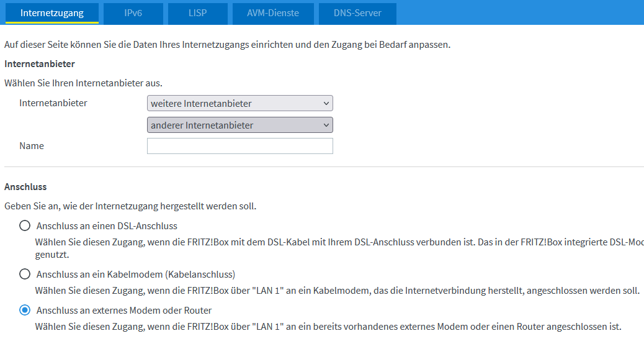Image resolution: width=644 pixels, height=341 pixels.
Task: Click the bold 'Internetanbieter' section heading
Action: pos(40,64)
